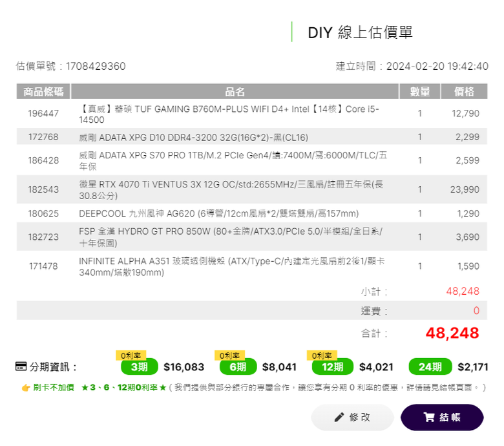The width and height of the screenshot is (504, 446).
Task: Click the price 3,690
Action: coord(467,237)
